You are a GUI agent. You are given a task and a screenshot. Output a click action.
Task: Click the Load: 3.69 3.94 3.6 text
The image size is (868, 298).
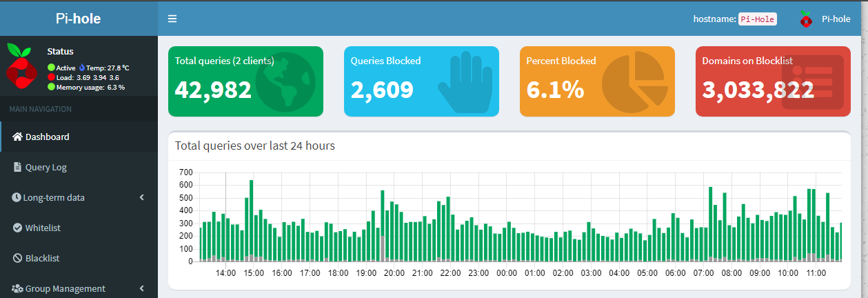tap(88, 77)
